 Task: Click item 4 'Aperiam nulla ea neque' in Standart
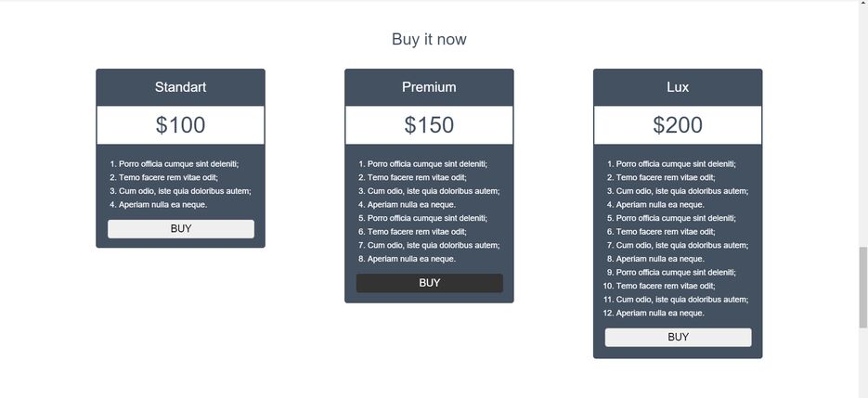(x=159, y=205)
